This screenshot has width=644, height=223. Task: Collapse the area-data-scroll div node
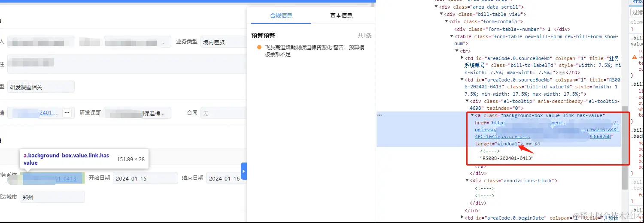coord(436,7)
